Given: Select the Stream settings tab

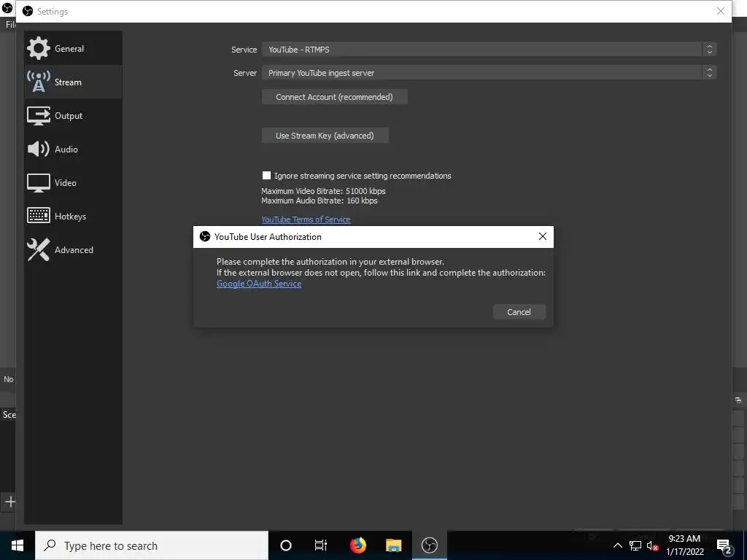Looking at the screenshot, I should pos(74,82).
